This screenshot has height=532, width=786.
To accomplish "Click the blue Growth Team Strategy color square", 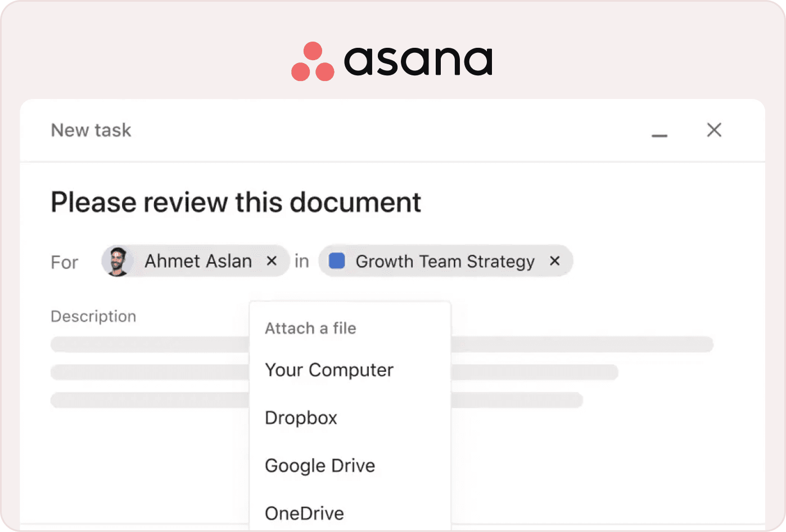I will click(x=337, y=261).
